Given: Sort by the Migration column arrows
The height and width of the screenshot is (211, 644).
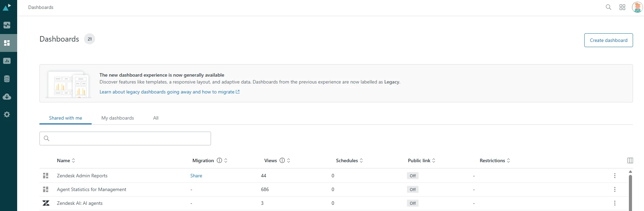Looking at the screenshot, I should coord(226,160).
